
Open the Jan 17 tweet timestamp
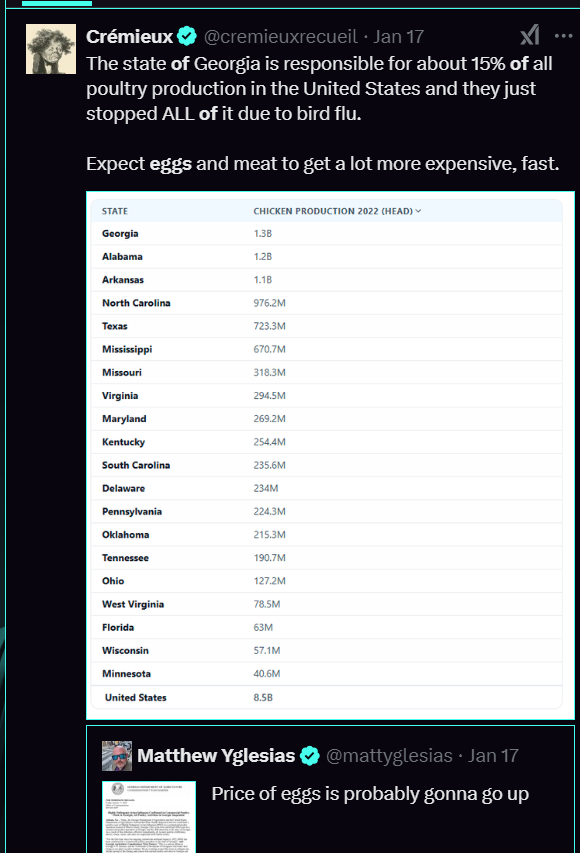coord(398,36)
